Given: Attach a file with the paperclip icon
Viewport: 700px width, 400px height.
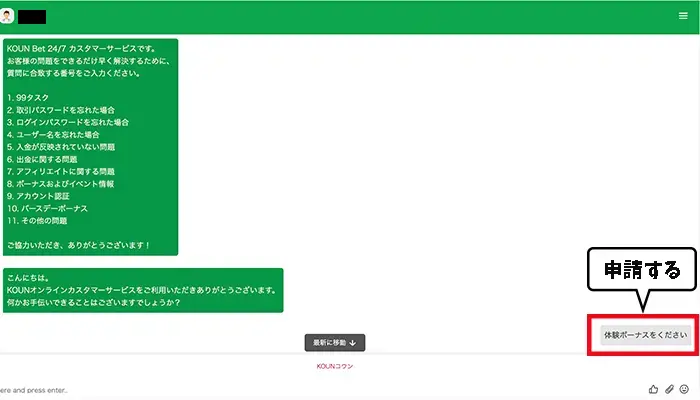Looking at the screenshot, I should (670, 388).
